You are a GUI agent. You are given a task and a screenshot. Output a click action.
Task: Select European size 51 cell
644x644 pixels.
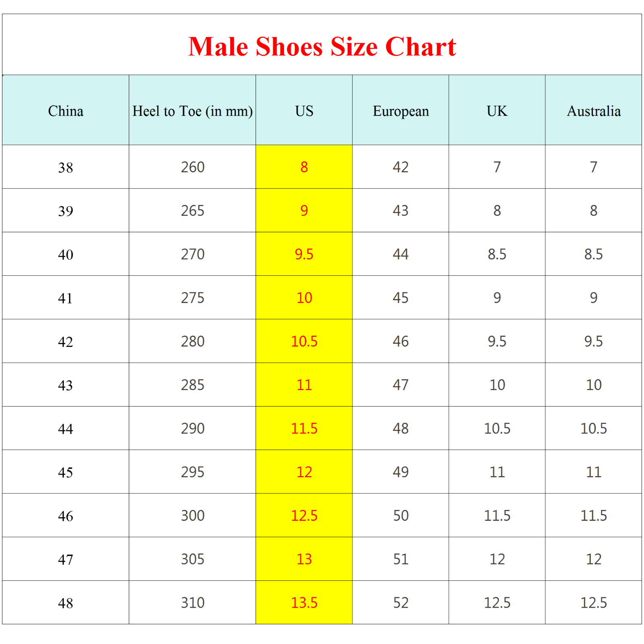400,559
